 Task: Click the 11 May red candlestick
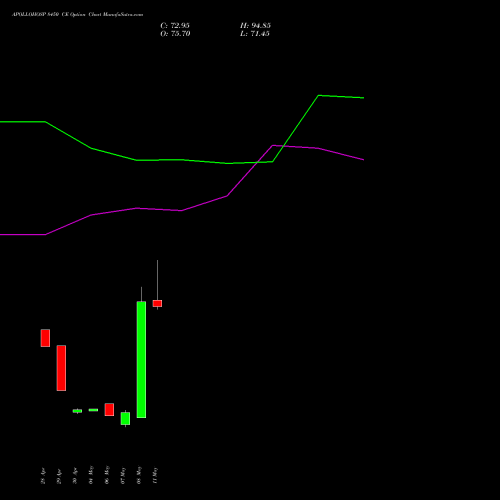157,303
